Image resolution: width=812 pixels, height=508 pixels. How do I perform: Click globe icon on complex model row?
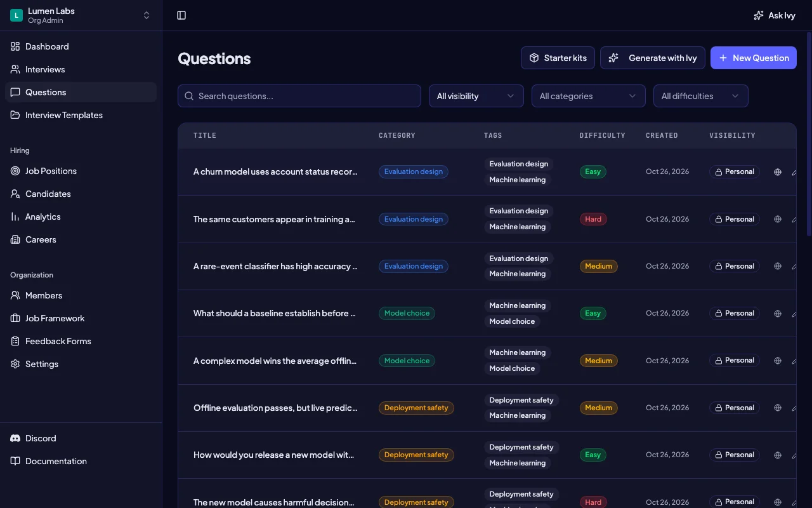pos(778,361)
